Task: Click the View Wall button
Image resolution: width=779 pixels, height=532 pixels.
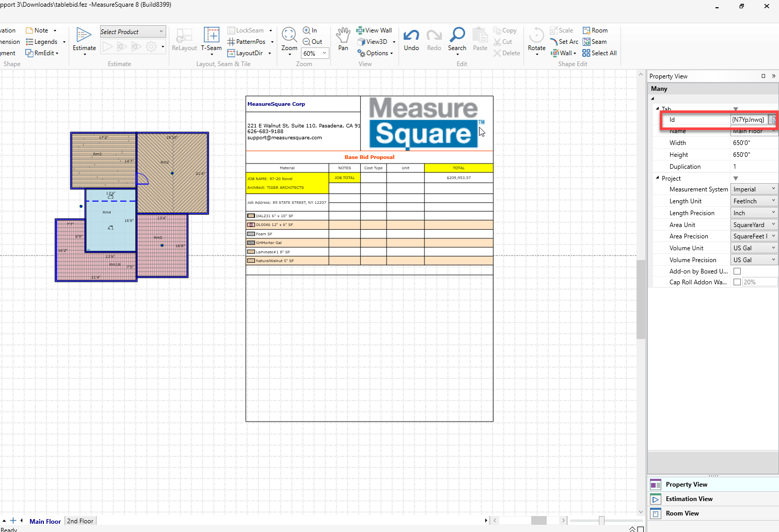Action: pos(374,30)
